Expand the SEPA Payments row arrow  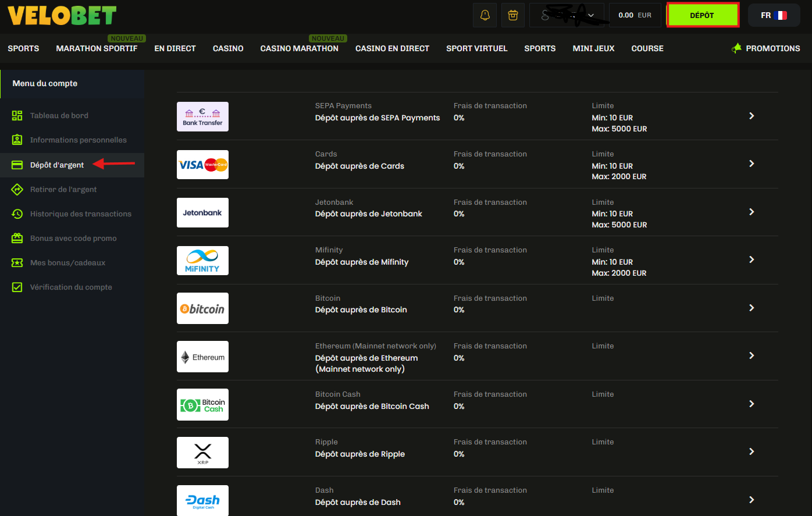(x=752, y=116)
